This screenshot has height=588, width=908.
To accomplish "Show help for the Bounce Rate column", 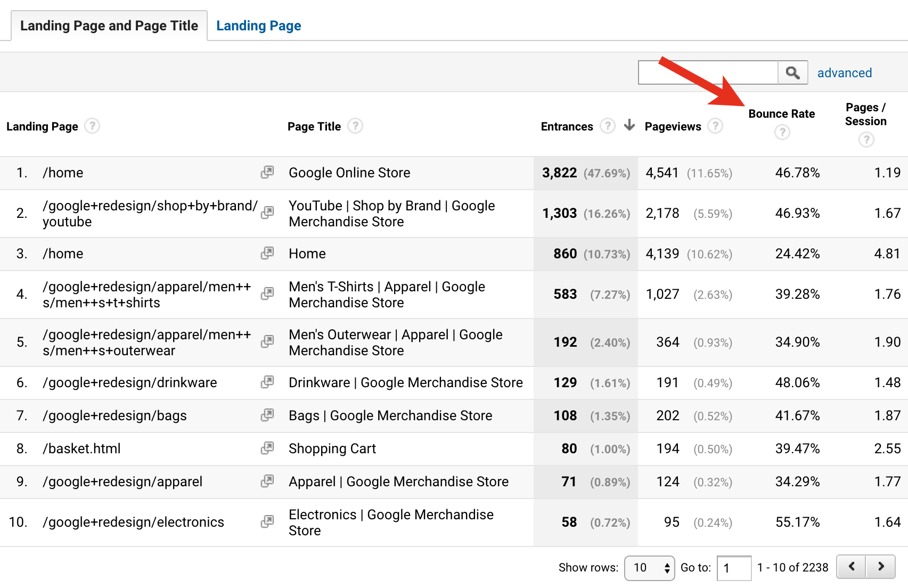I will 782,133.
